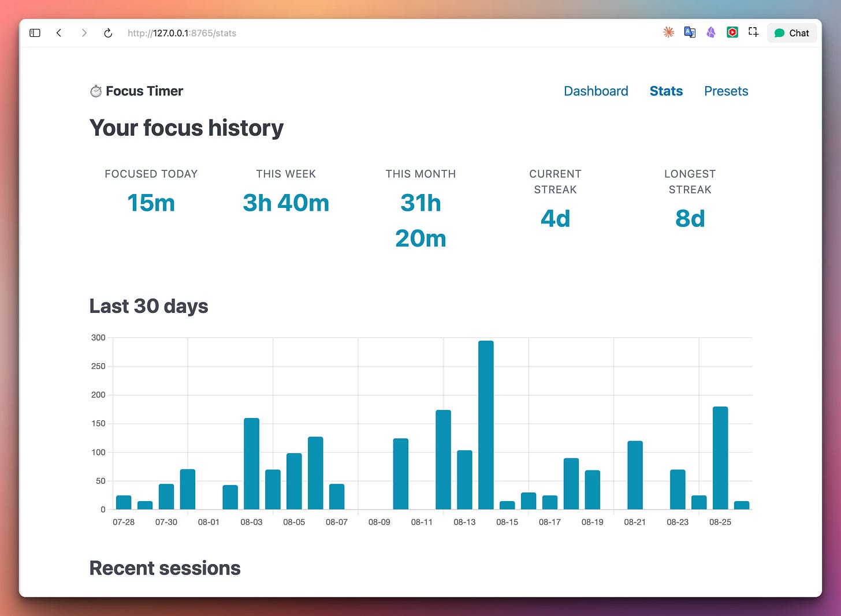Click the tallest bar for 08-14
Viewport: 841px width, 616px height.
click(486, 425)
